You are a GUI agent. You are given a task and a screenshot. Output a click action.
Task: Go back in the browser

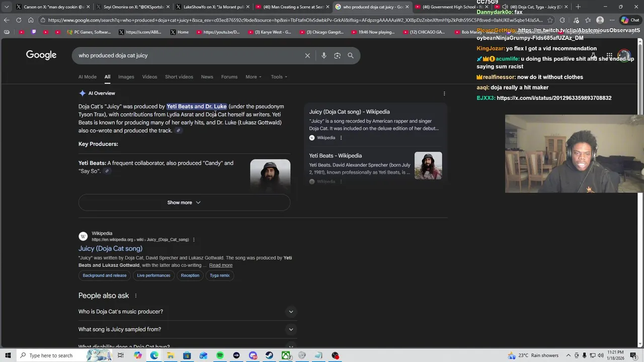7,20
